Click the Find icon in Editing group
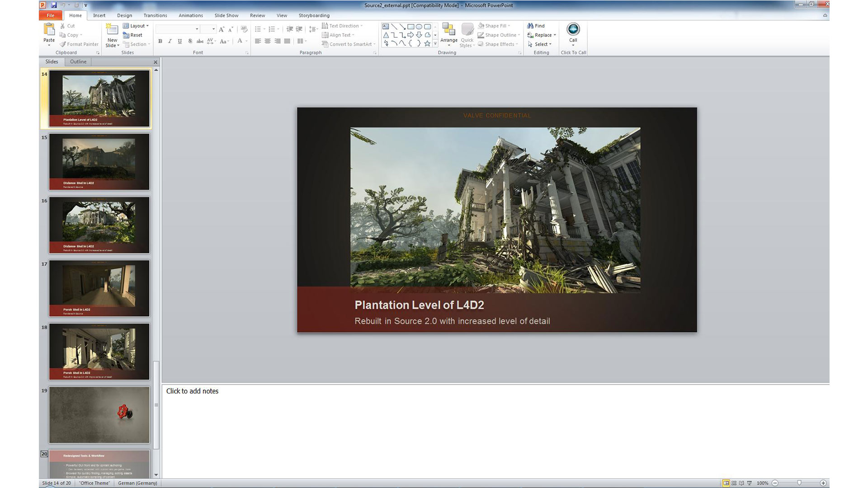The width and height of the screenshot is (868, 488). [x=536, y=26]
